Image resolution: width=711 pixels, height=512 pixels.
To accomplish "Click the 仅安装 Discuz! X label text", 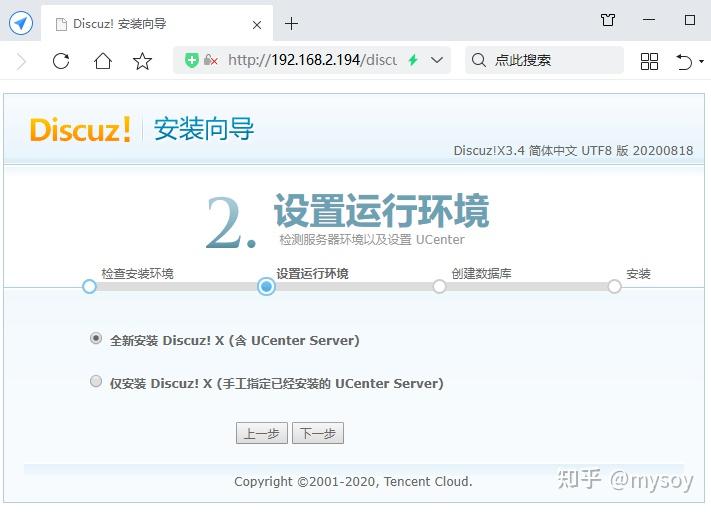I will click(276, 383).
